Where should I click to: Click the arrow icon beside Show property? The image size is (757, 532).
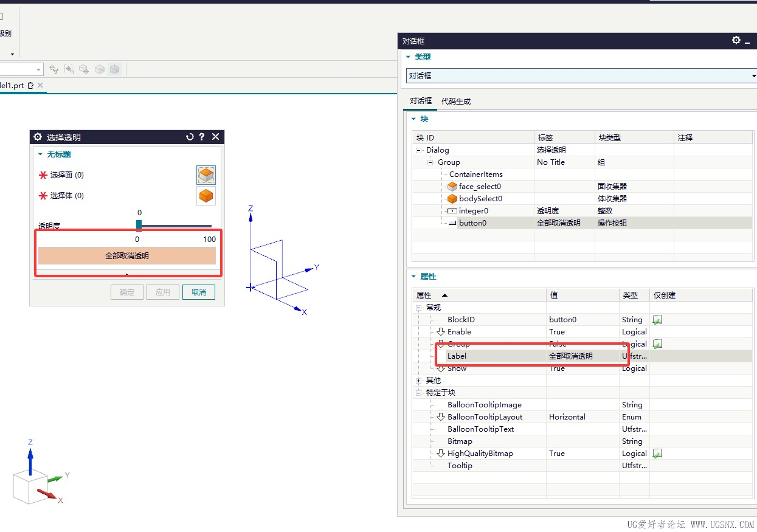pyautogui.click(x=441, y=368)
